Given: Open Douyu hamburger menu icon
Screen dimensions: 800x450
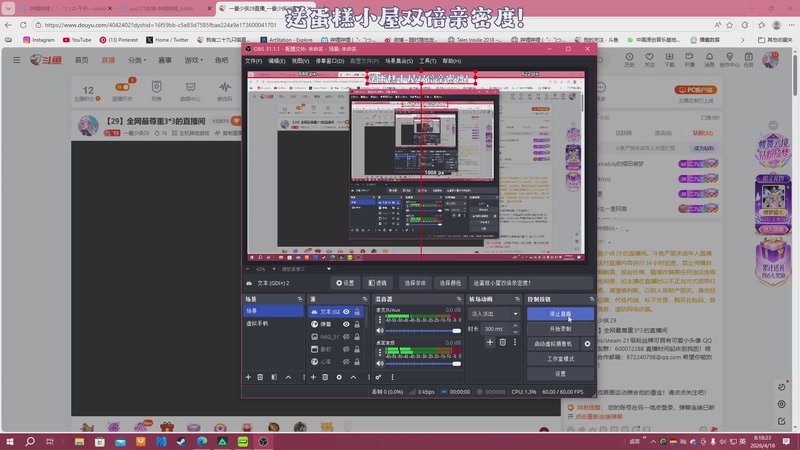Looking at the screenshot, I should (17, 60).
